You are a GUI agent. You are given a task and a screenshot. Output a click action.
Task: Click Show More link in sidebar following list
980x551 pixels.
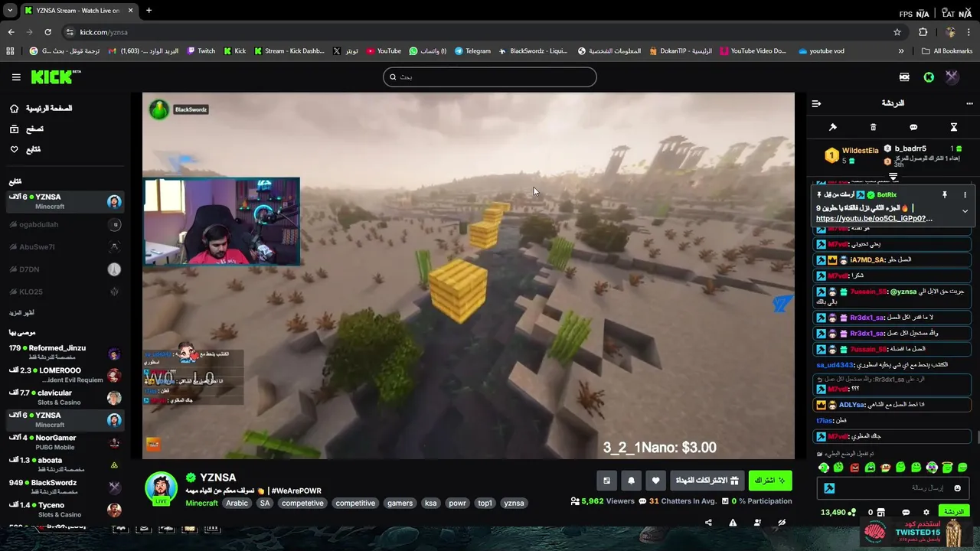(x=21, y=313)
